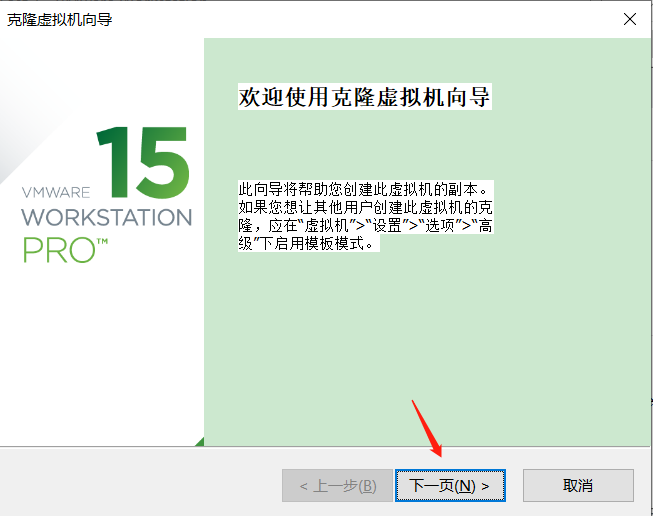Click the ™ trademark symbol beside PRO
This screenshot has height=516, width=653.
click(104, 241)
